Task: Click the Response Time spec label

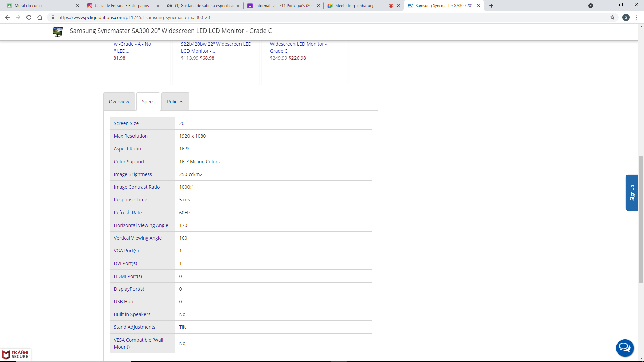Action: click(130, 200)
